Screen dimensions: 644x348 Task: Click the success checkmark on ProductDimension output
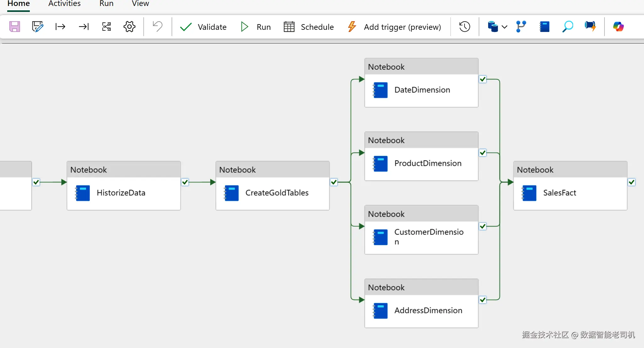(x=483, y=153)
